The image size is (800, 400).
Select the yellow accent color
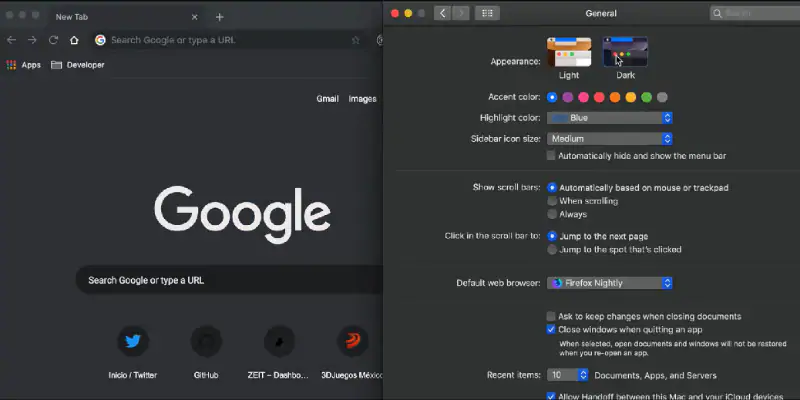[x=631, y=97]
